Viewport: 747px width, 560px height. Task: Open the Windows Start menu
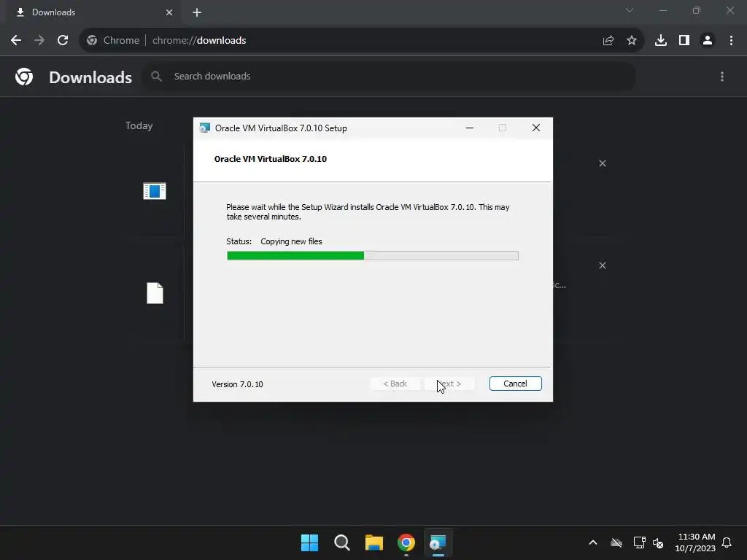coord(309,542)
